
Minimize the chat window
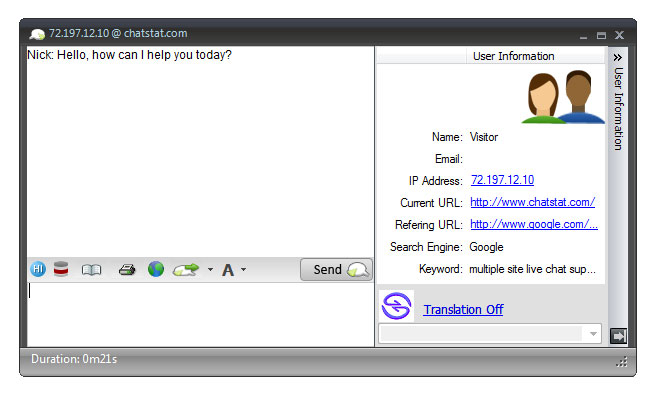[583, 37]
